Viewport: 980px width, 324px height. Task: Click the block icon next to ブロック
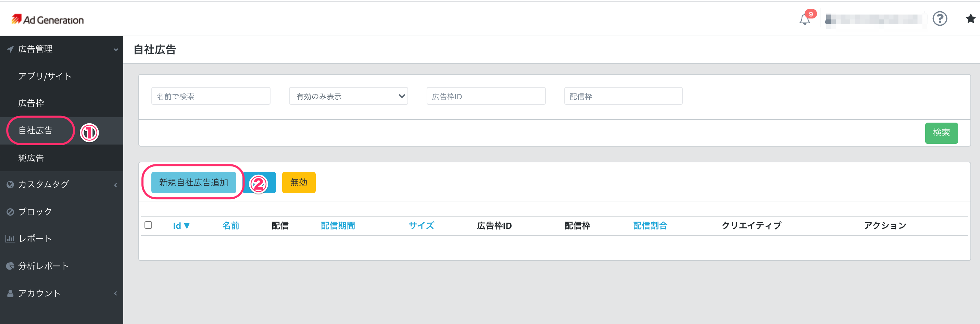(x=10, y=212)
